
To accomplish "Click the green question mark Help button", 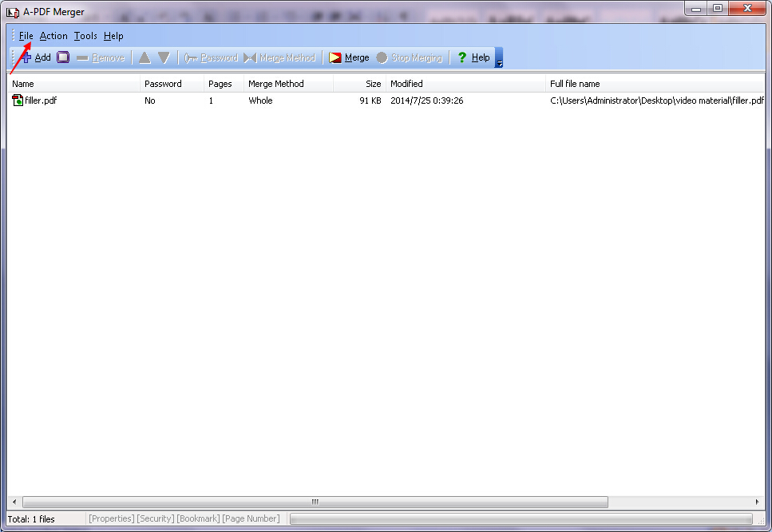I will (473, 57).
